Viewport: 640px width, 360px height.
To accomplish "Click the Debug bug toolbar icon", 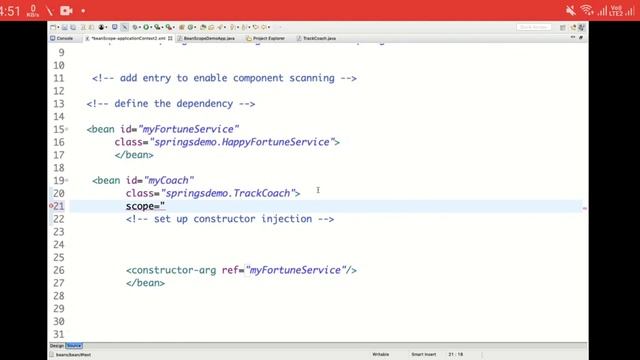I will pyautogui.click(x=135, y=27).
